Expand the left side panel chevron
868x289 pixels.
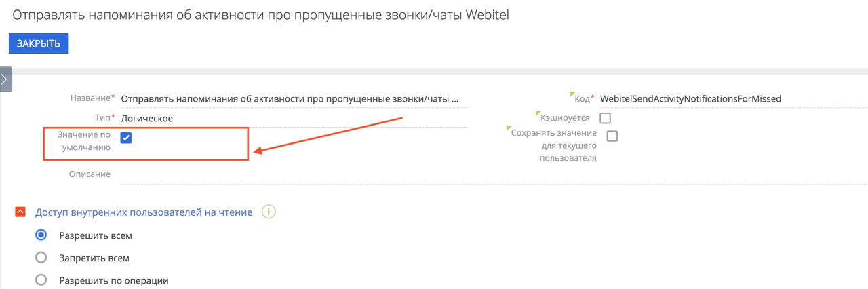[x=5, y=79]
